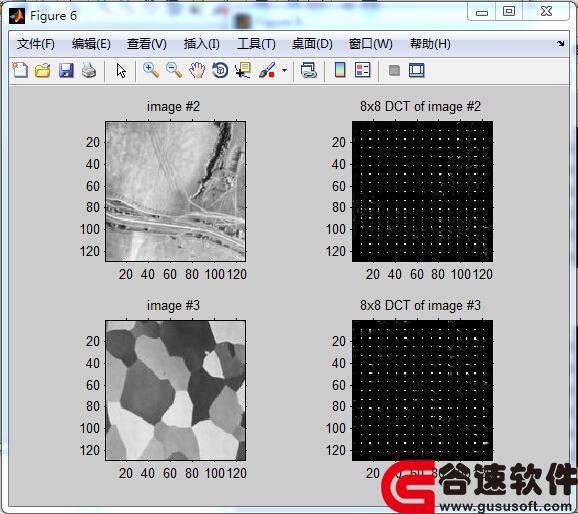Open the 文件(F) menu

tap(36, 44)
